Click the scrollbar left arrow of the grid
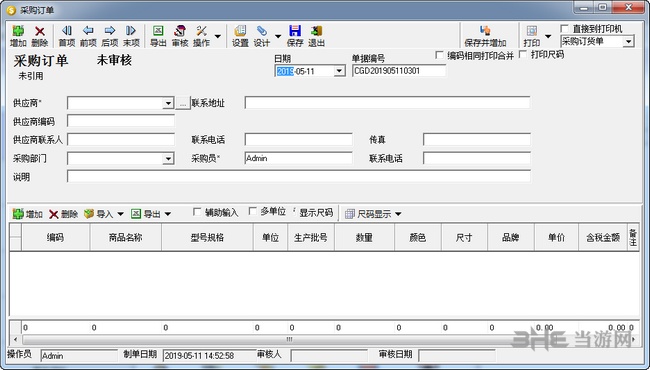This screenshot has width=650, height=370. 15,340
